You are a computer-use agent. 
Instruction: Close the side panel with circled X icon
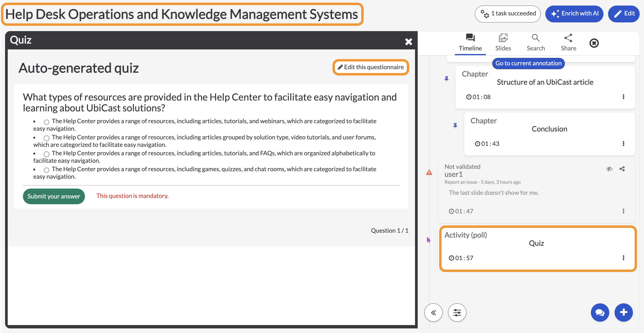pyautogui.click(x=594, y=43)
